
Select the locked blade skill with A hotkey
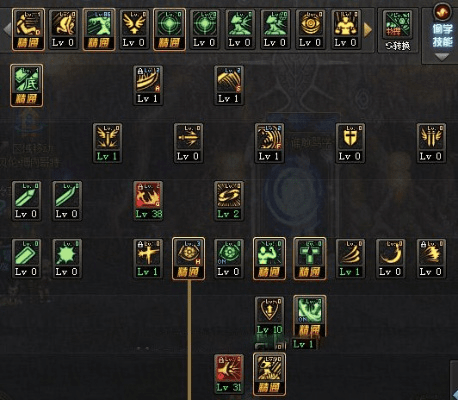[x=148, y=85]
